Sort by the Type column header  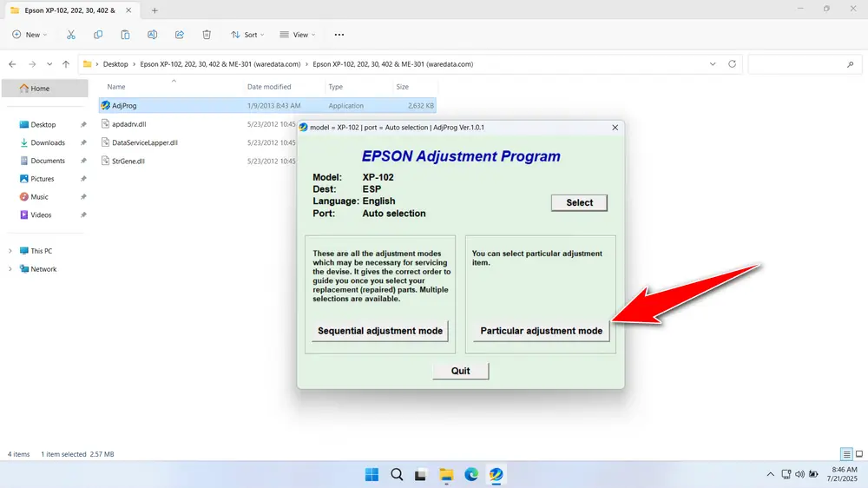point(335,87)
